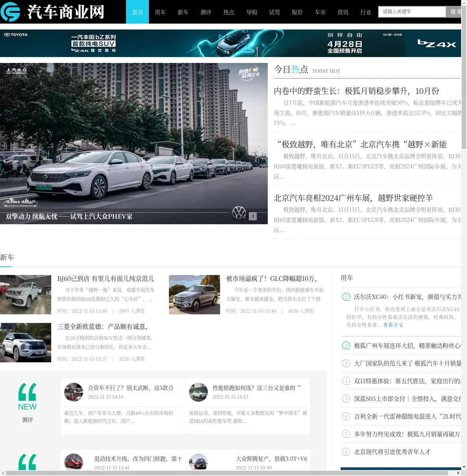Click 5097 人浏览 view count text
Viewport: 467px width, 476px height.
tap(132, 311)
